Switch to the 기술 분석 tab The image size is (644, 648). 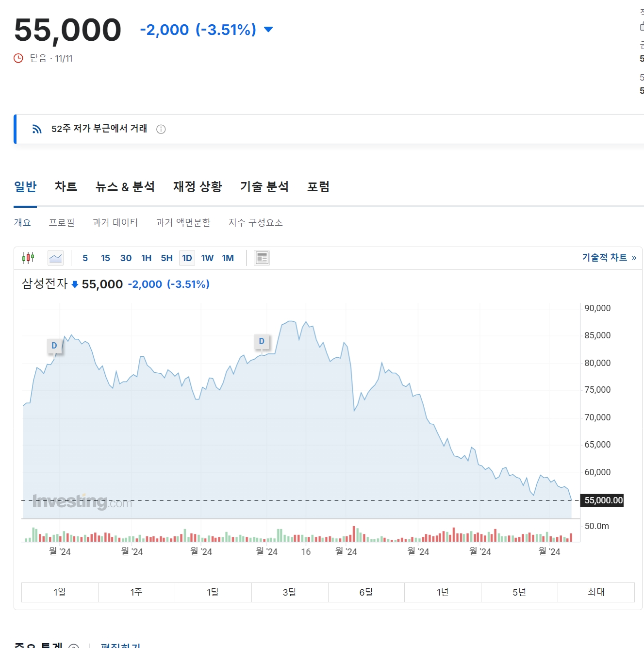pos(264,187)
